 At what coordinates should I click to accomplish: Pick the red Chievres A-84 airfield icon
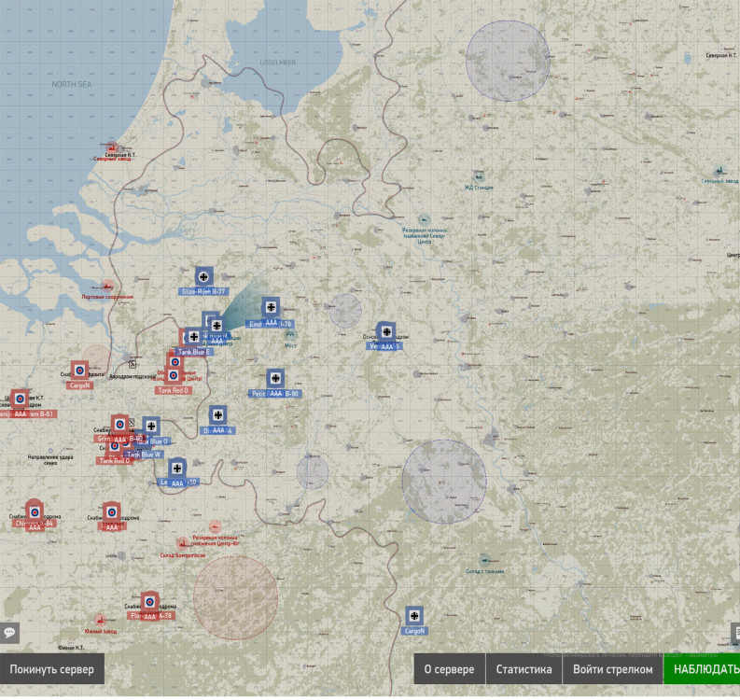pyautogui.click(x=35, y=511)
